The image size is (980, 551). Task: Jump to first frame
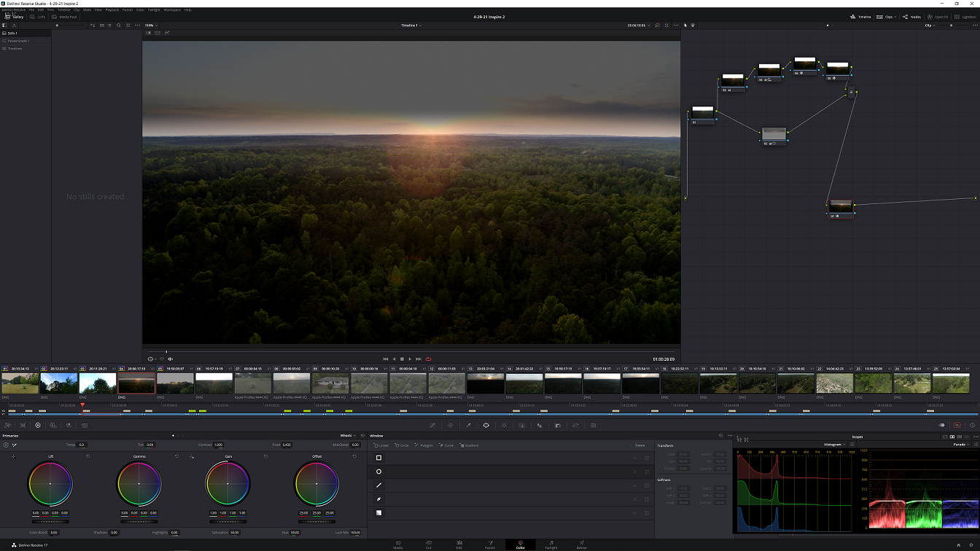386,359
